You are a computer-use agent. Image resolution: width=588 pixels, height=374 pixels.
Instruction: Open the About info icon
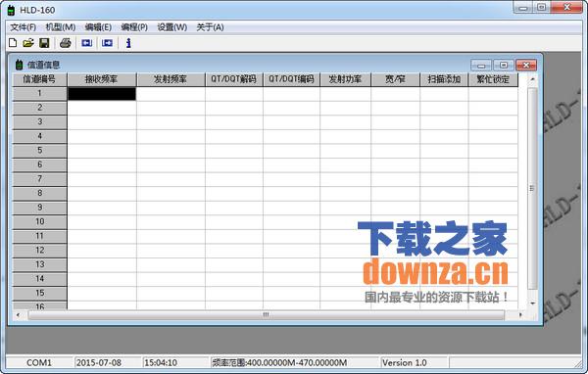click(x=128, y=43)
